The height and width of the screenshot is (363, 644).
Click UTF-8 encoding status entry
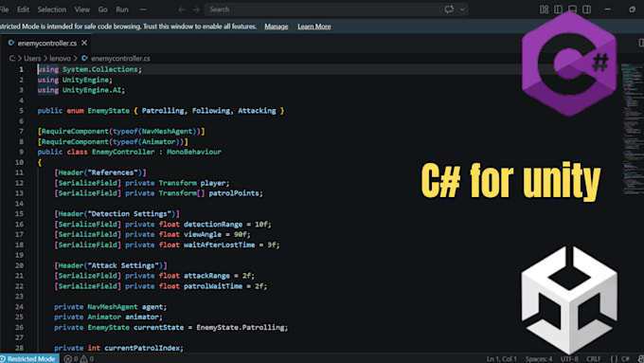pos(570,359)
